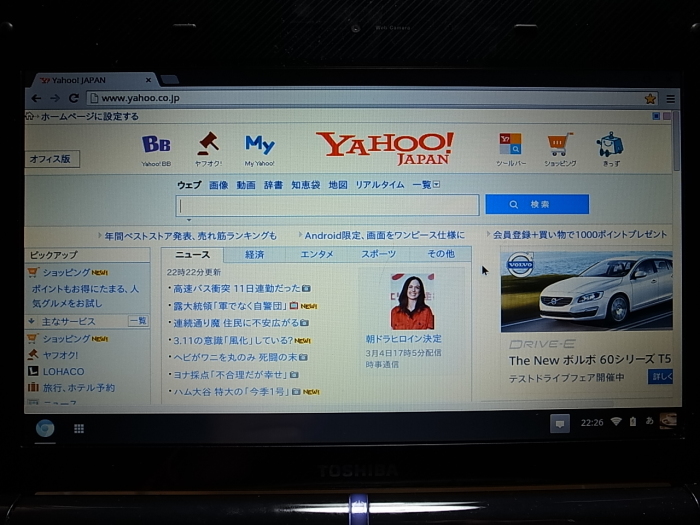This screenshot has width=700, height=525.
Task: Select the 辞書 search tab
Action: tap(273, 185)
